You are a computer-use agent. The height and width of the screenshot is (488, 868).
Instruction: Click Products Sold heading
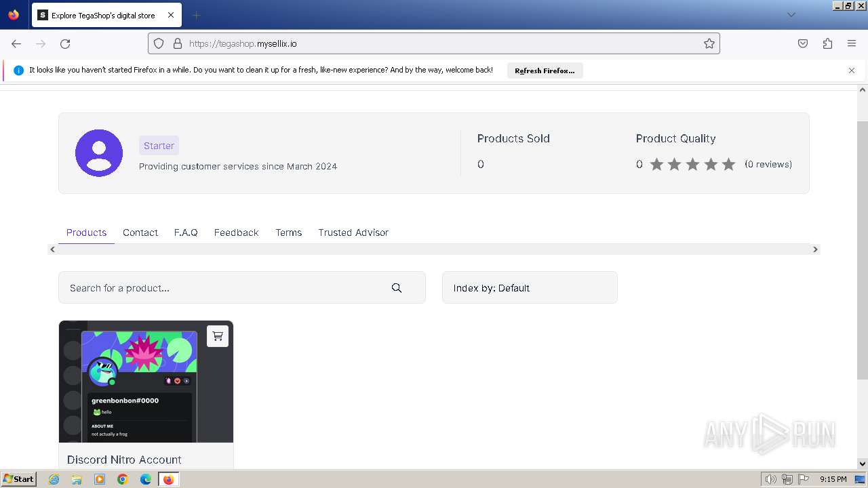pyautogui.click(x=513, y=138)
